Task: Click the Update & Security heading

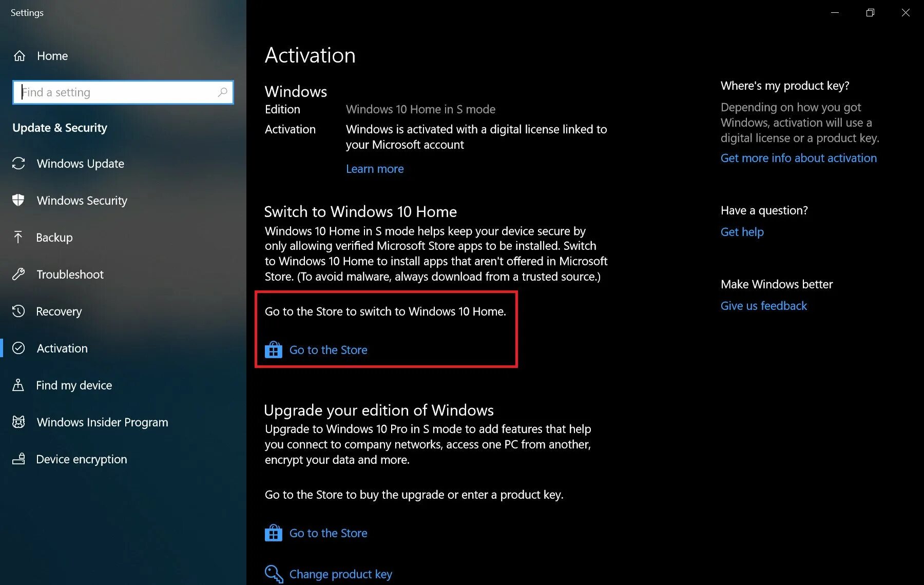Action: point(60,128)
